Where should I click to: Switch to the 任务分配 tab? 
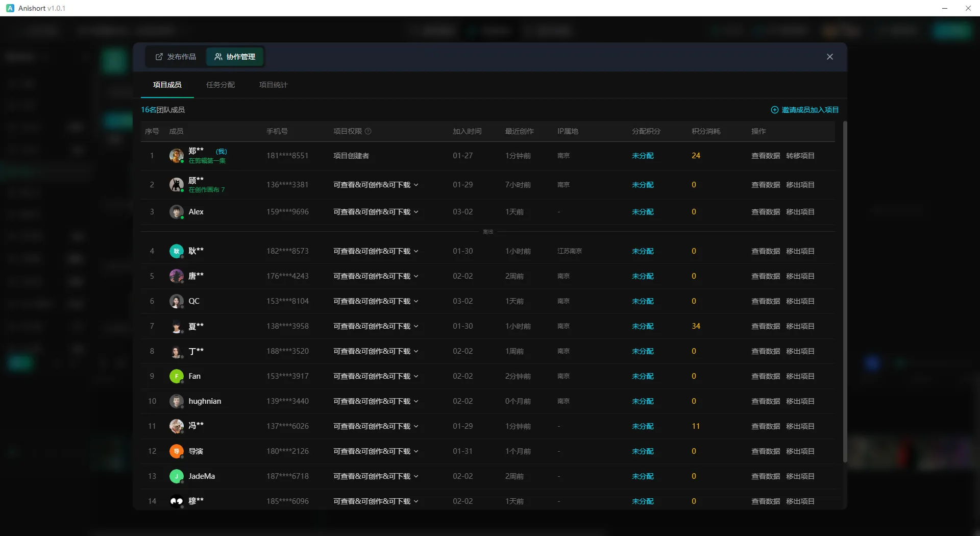220,85
